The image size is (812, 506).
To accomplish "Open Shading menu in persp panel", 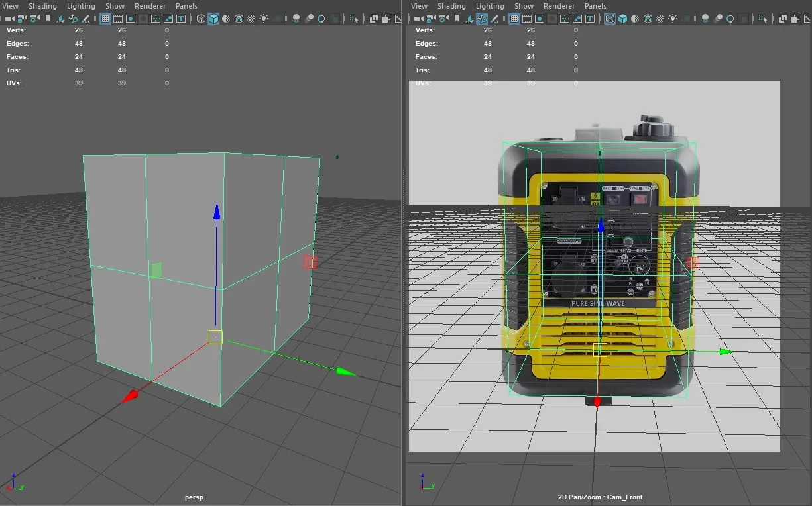I will [x=42, y=6].
